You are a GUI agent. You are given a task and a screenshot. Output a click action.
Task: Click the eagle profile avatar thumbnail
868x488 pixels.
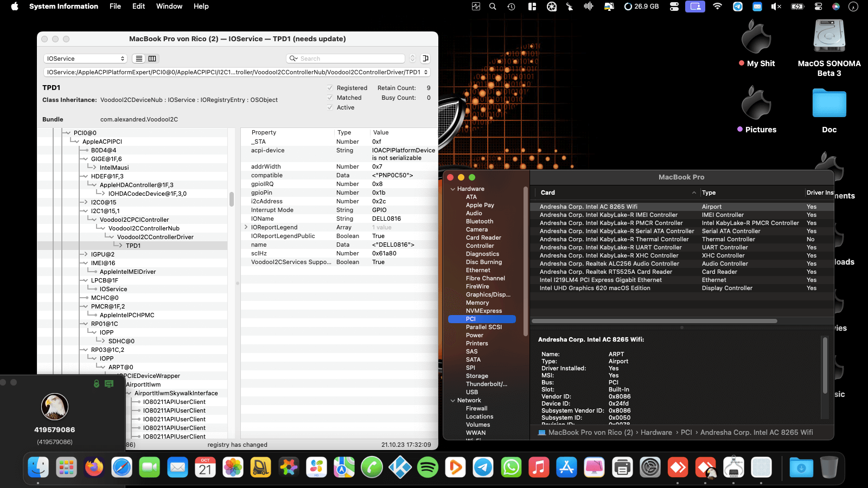click(x=55, y=407)
